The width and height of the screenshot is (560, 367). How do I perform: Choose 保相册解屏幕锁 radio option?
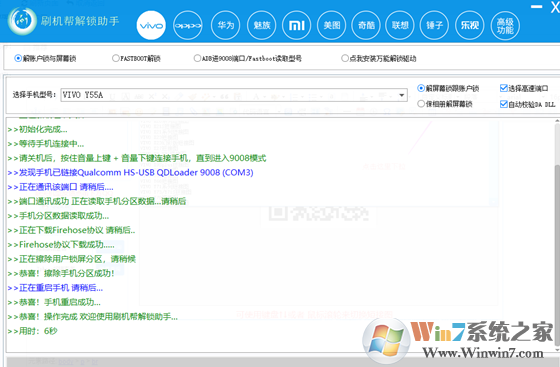tap(445, 104)
